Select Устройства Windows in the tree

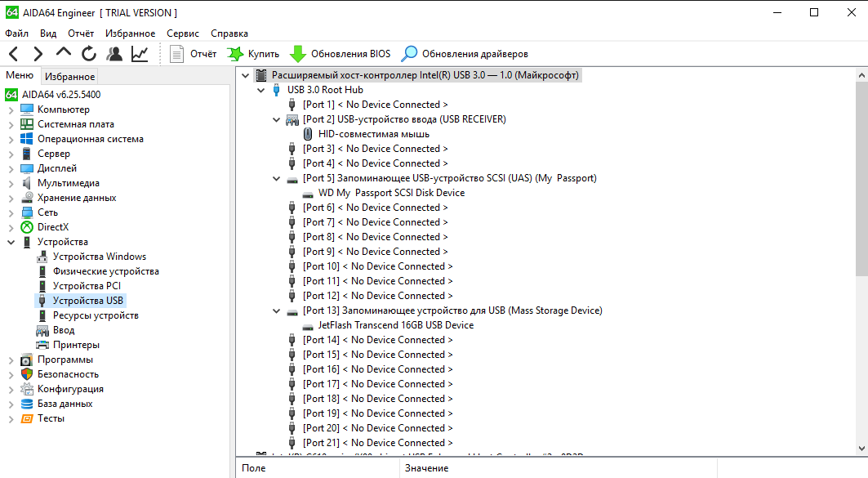coord(100,257)
